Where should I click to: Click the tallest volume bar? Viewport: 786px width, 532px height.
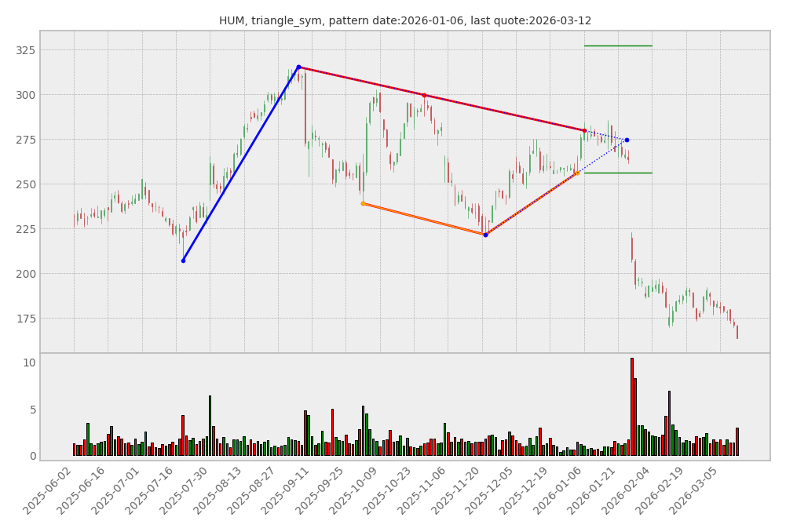click(x=631, y=406)
